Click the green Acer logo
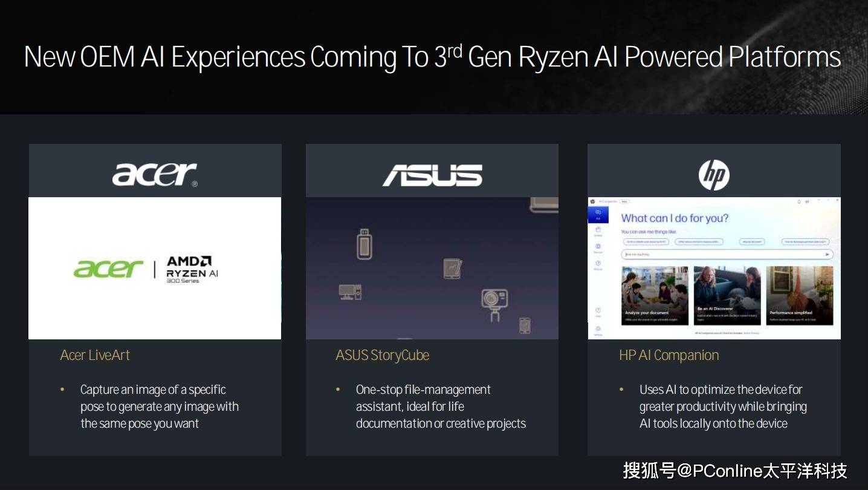 (x=109, y=269)
